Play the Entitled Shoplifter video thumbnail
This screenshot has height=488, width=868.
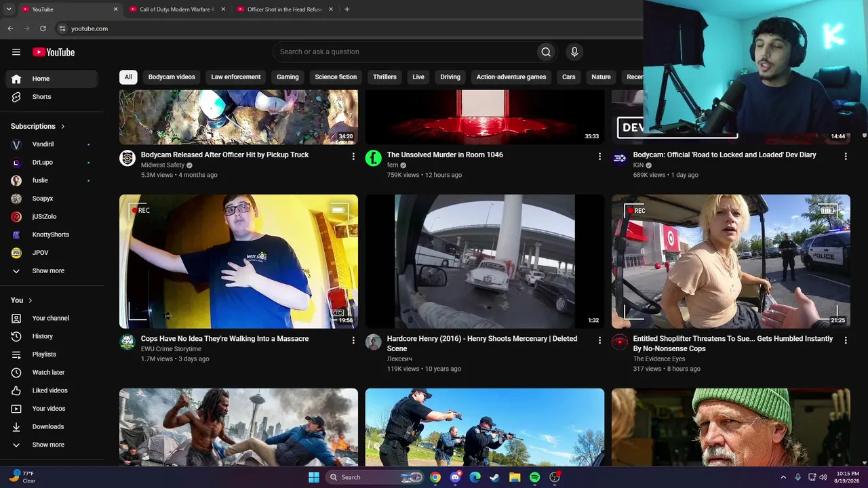pyautogui.click(x=731, y=262)
